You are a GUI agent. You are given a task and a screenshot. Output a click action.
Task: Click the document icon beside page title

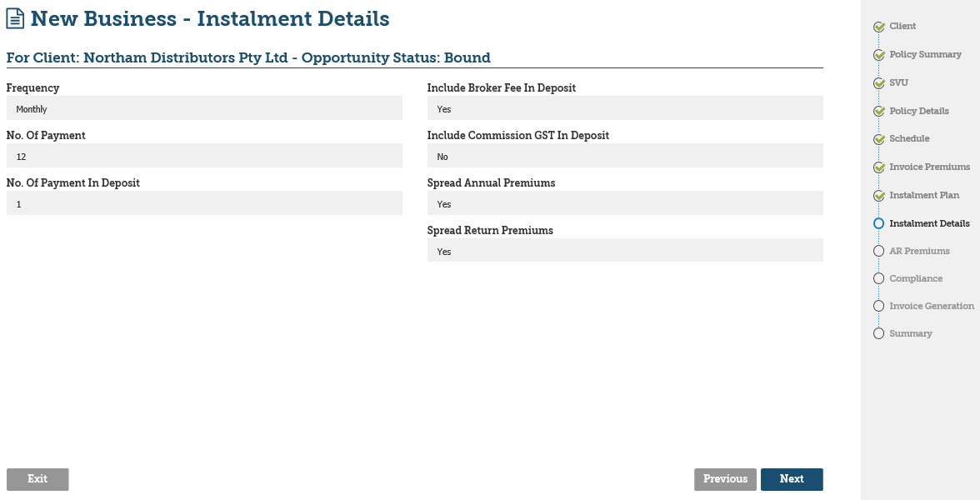[x=15, y=18]
